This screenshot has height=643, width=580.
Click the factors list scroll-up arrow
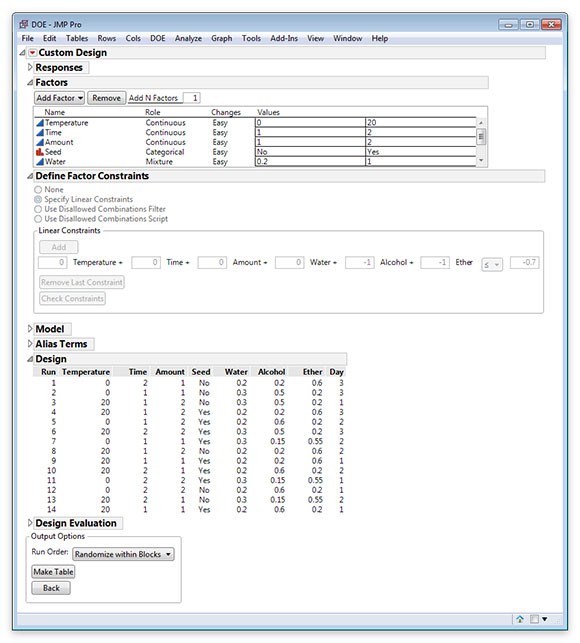(x=481, y=123)
